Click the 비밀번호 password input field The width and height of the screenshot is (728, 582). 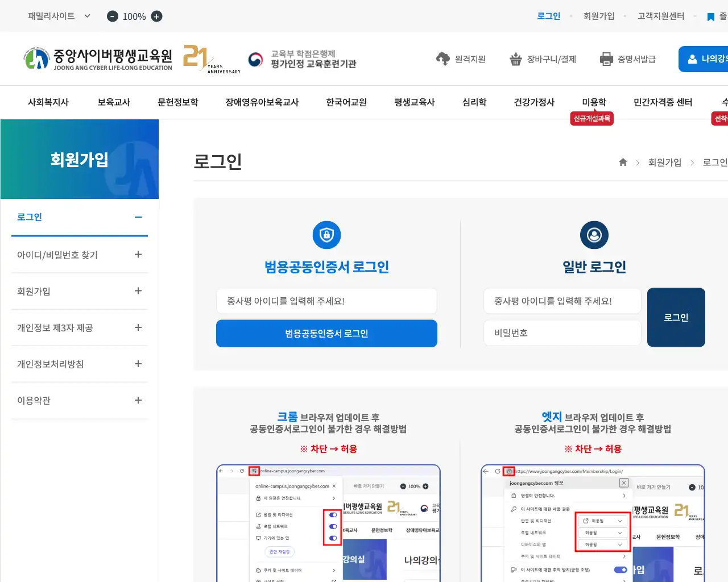coord(562,332)
